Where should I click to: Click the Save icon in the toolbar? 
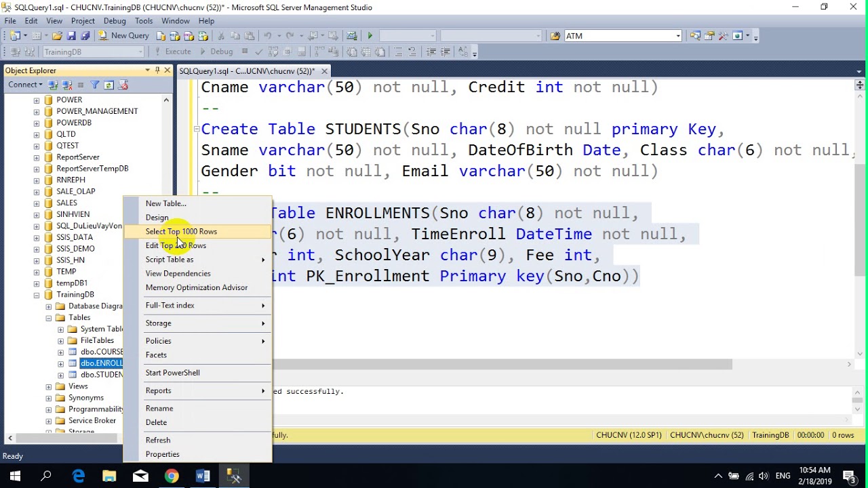[71, 36]
